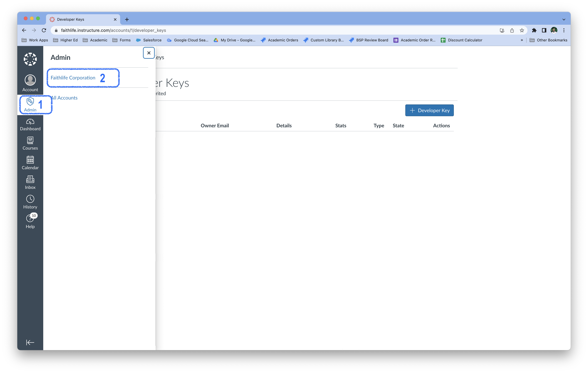Click the Actions column header
Screen dimensions: 588x373
pos(441,125)
